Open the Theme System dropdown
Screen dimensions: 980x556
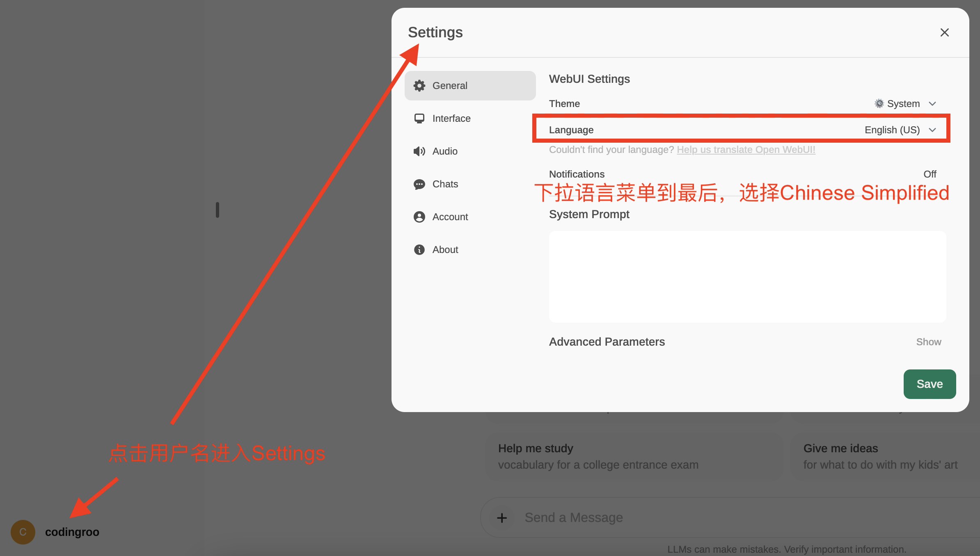903,104
